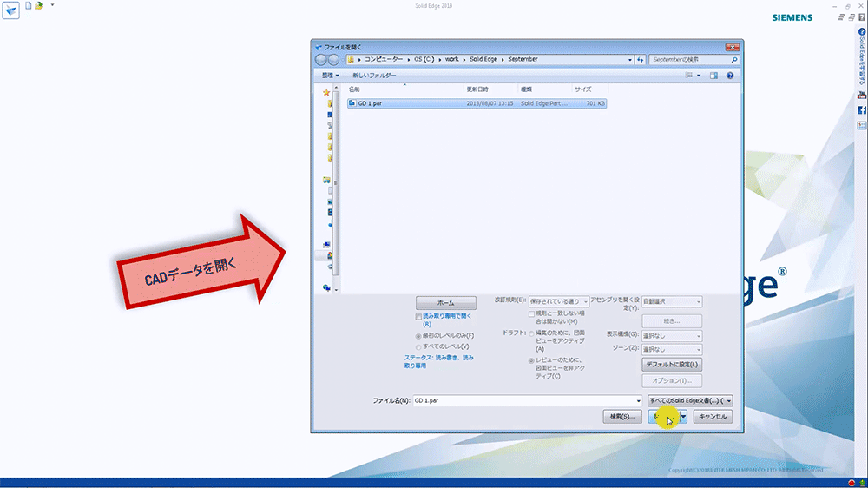Screen dimensions: 868x488
Task: Click the green icon at status bar right end
Action: [863, 484]
